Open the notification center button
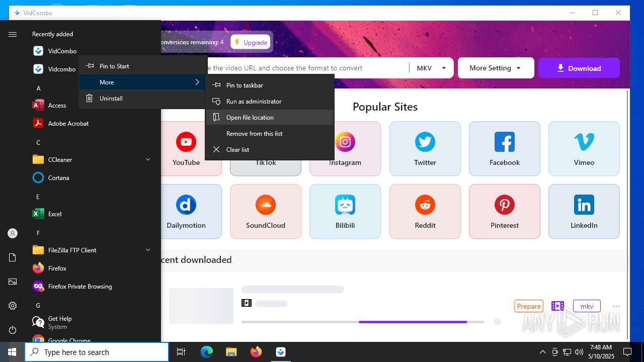The image size is (644, 362). pos(627,352)
